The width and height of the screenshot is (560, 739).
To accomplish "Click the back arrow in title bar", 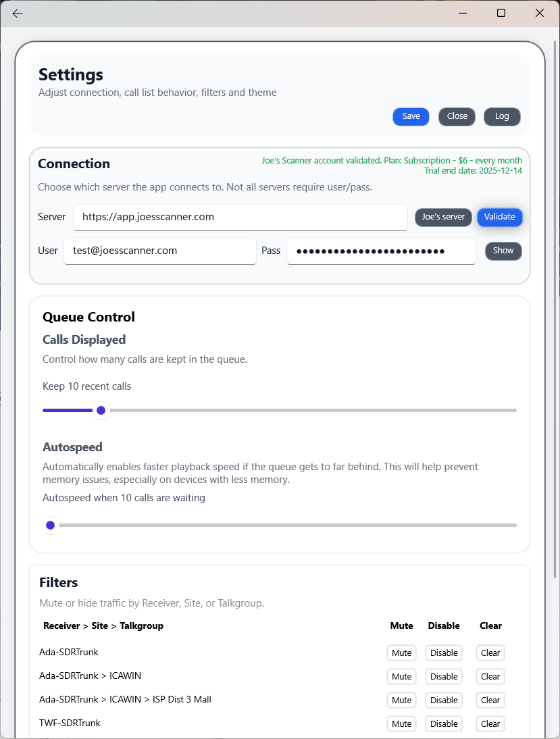I will (x=18, y=14).
